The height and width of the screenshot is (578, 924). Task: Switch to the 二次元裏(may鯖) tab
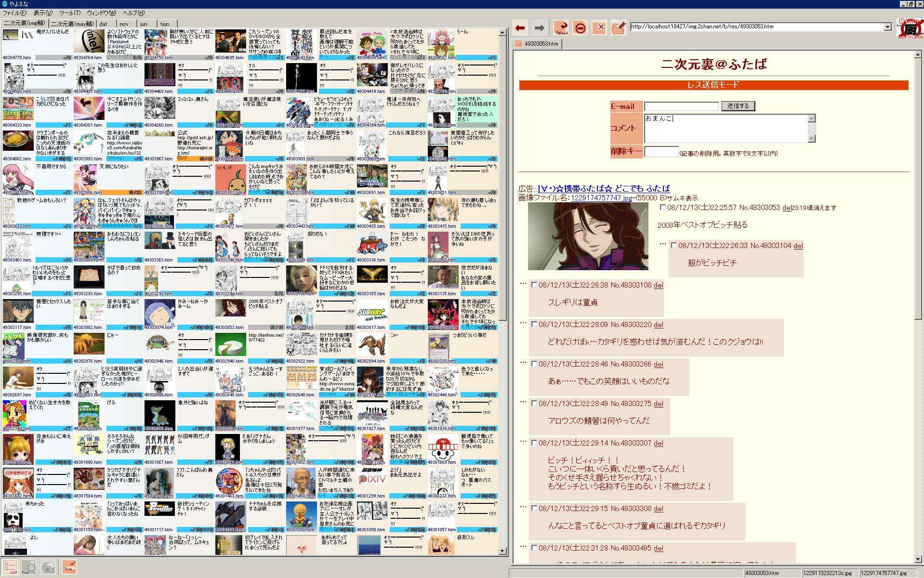72,24
